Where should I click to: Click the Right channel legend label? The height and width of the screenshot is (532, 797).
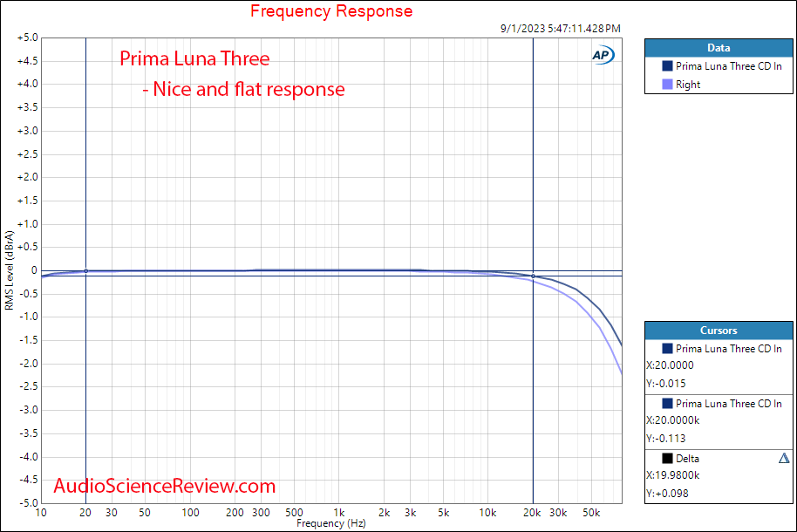[688, 85]
